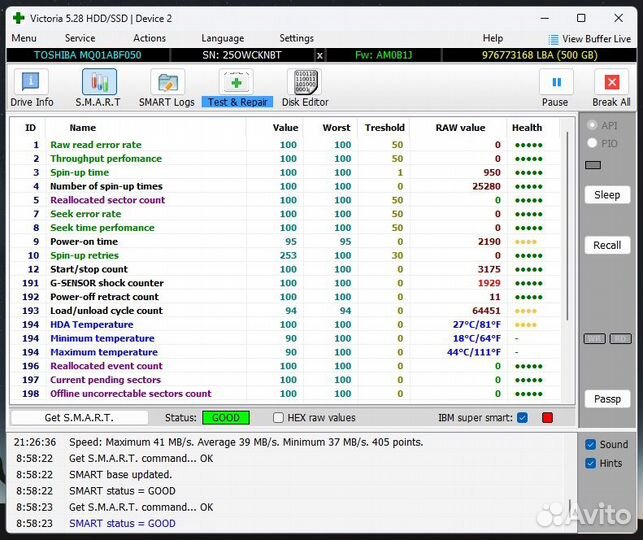Open the Drive Info panel

pos(32,88)
